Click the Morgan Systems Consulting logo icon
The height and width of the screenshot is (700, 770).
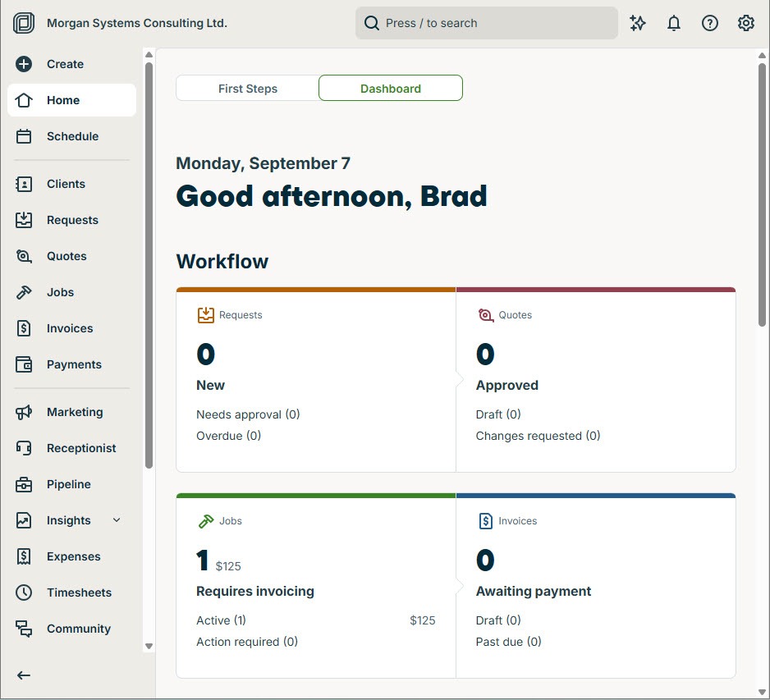pos(24,23)
